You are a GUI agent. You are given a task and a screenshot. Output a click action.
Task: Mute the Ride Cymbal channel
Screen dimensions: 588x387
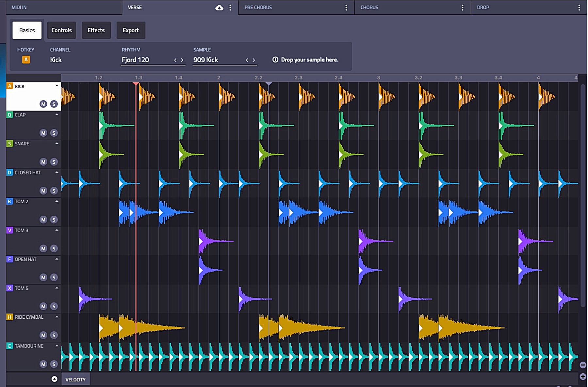point(43,335)
